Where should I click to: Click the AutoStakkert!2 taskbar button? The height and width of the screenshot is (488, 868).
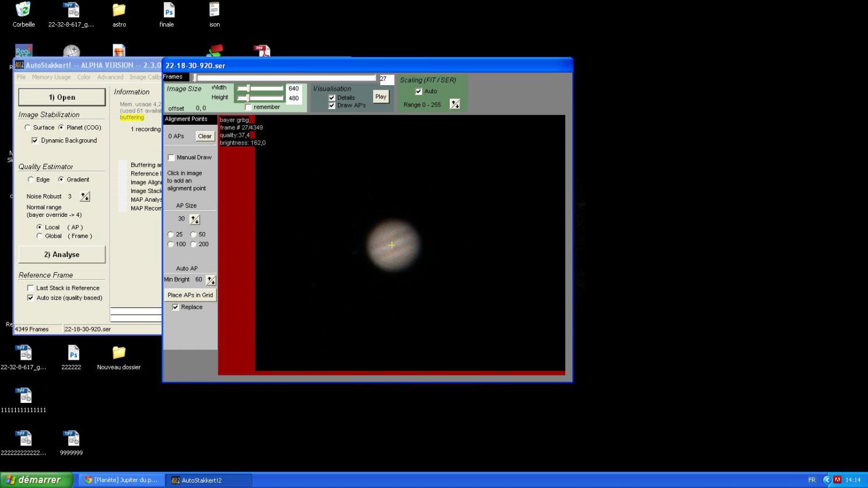[x=209, y=480]
